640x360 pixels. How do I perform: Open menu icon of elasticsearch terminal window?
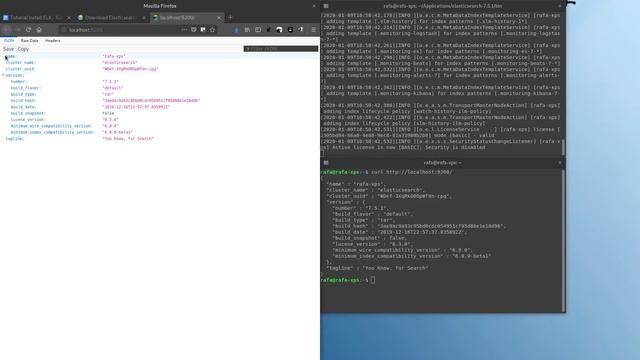(x=326, y=6)
